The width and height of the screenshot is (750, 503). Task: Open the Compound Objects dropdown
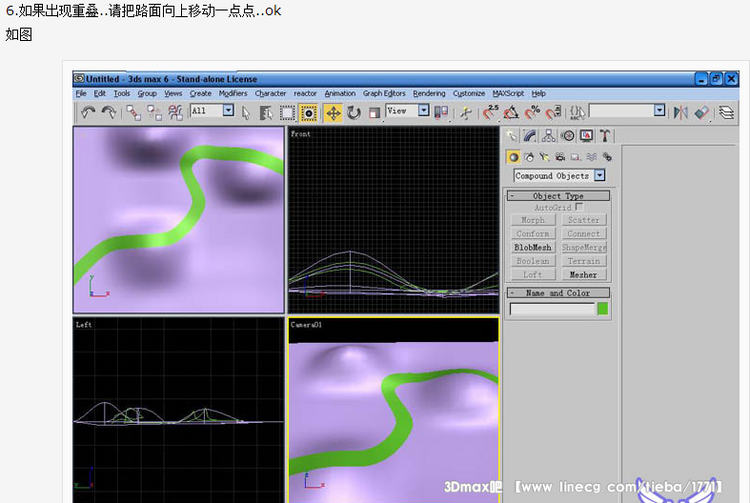click(x=600, y=175)
